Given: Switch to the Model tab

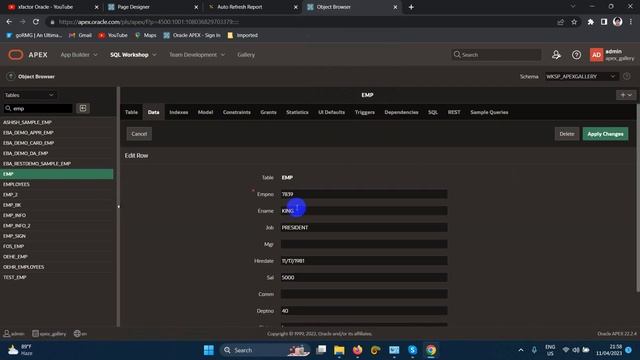Looking at the screenshot, I should click(x=205, y=112).
